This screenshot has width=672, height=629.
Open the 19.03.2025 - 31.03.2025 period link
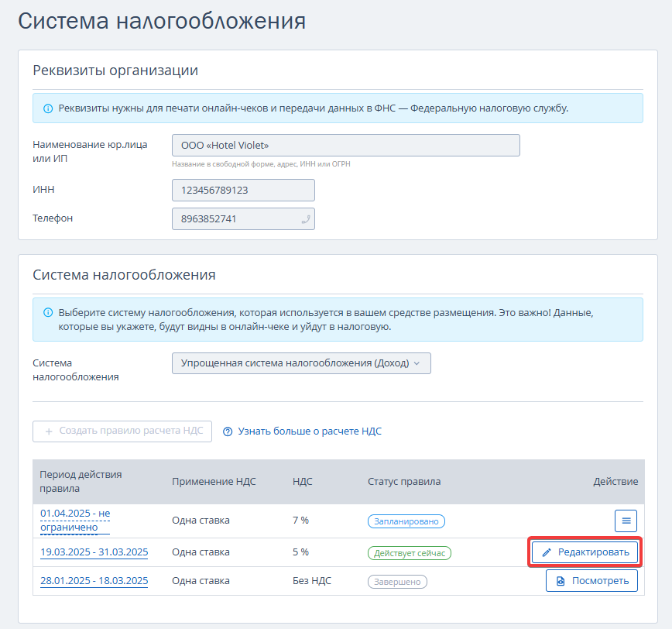[94, 552]
